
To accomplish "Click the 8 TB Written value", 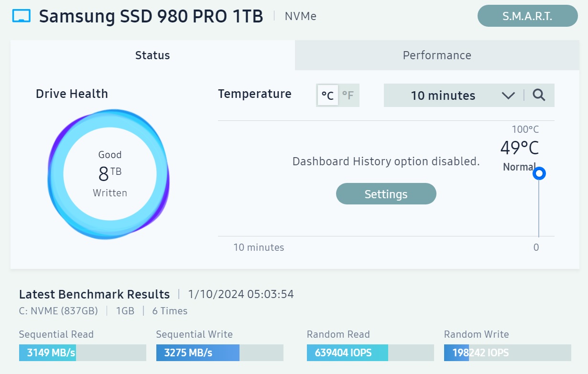I will click(109, 174).
